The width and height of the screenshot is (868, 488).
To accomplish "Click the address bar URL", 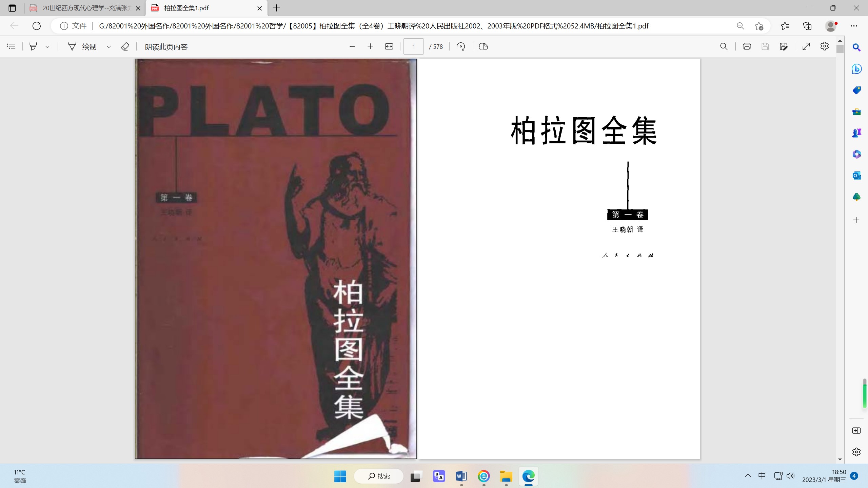I will 374,26.
